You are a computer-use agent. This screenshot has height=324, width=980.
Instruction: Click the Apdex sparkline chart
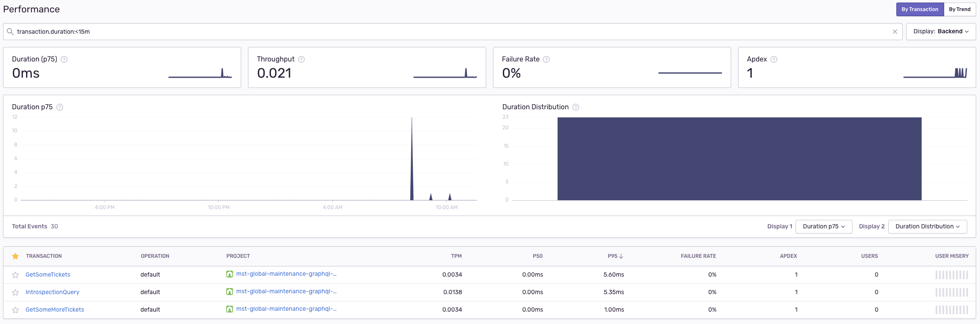tap(935, 73)
